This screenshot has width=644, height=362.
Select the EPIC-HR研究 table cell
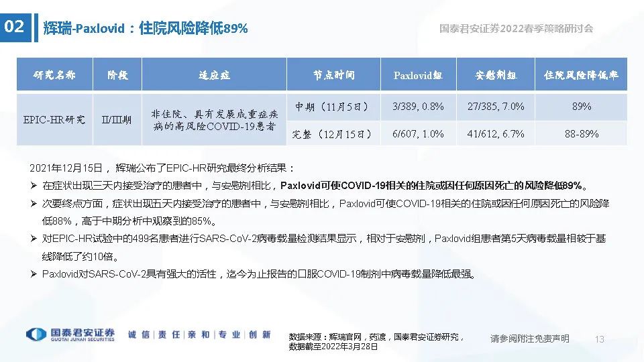click(x=54, y=120)
